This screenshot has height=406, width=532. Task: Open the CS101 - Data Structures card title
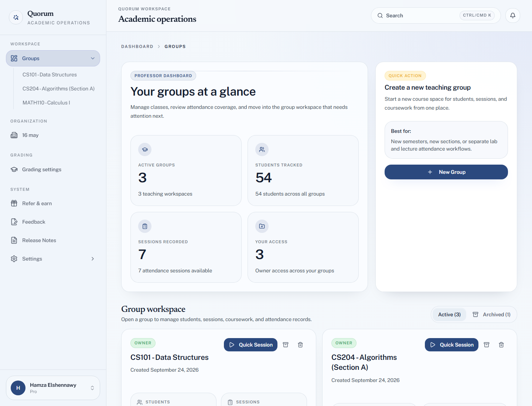coord(170,357)
